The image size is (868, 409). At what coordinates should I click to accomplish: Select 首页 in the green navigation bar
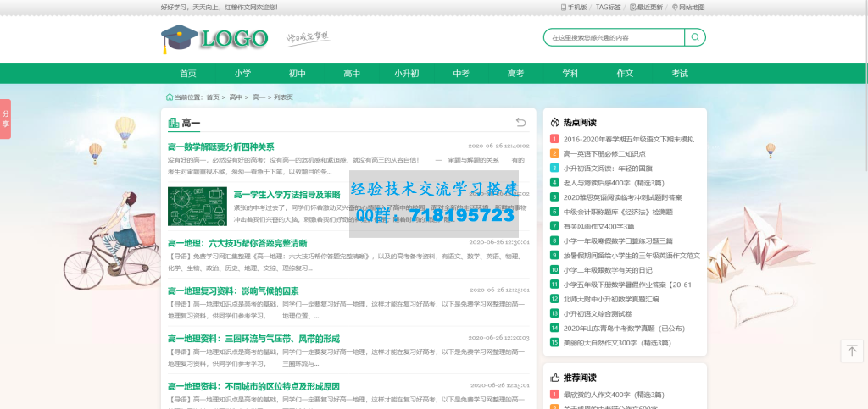point(188,74)
